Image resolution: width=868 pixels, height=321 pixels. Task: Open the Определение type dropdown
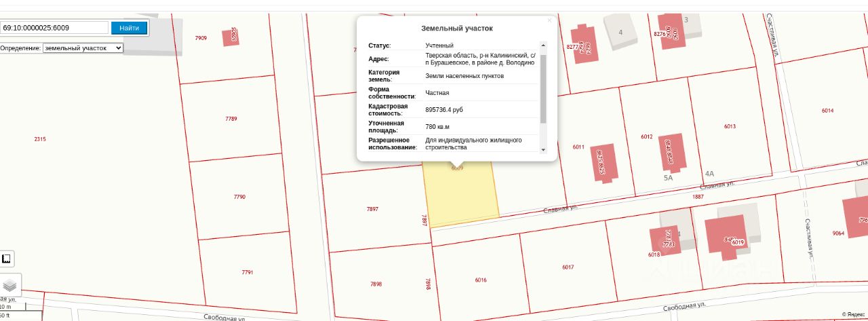click(83, 48)
